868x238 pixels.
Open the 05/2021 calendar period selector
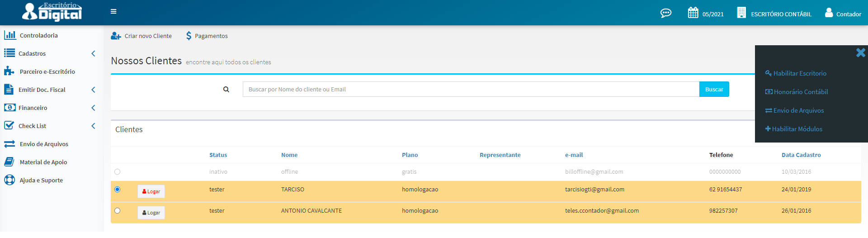pos(706,13)
